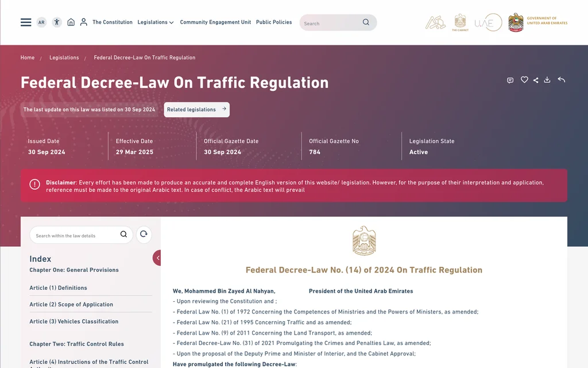588x368 pixels.
Task: Click 'We, Mohammed Bin Zayed Al Nahyan' text
Action: click(x=224, y=291)
